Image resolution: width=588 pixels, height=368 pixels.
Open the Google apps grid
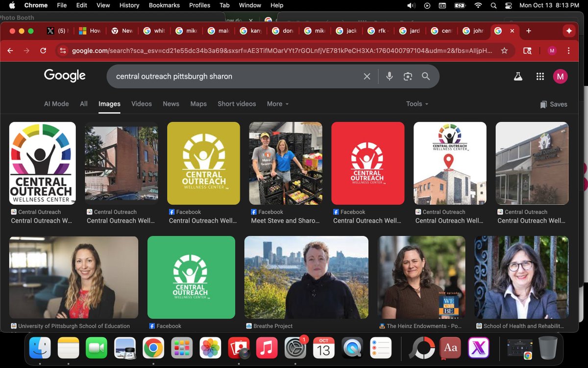point(540,77)
